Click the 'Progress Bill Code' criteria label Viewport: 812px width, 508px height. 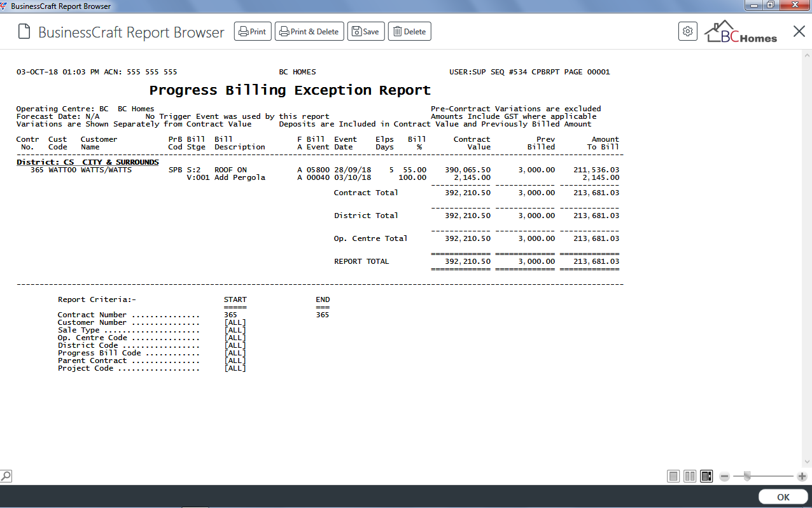point(99,353)
